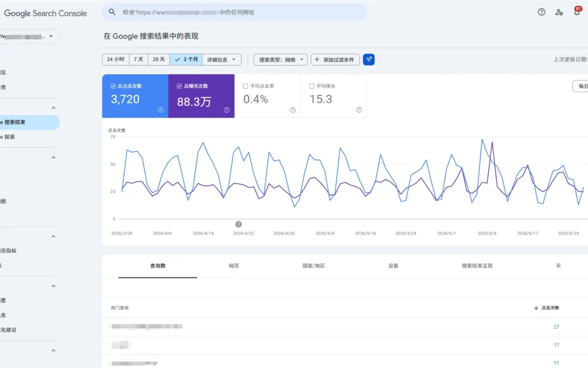588x368 pixels.
Task: Collapse sidebar section above 页指标
Action: 53,236
